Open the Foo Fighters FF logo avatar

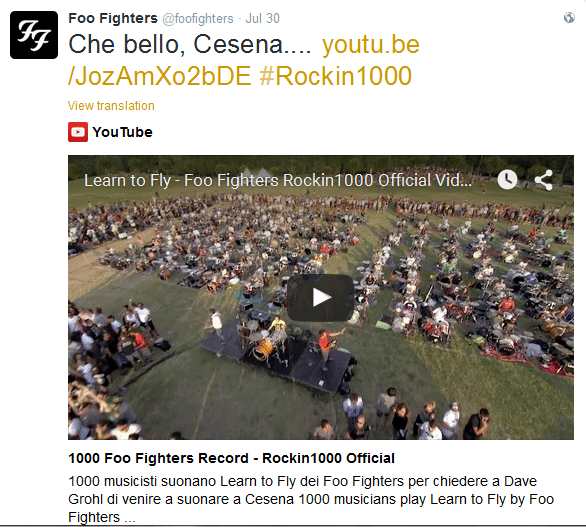click(34, 35)
